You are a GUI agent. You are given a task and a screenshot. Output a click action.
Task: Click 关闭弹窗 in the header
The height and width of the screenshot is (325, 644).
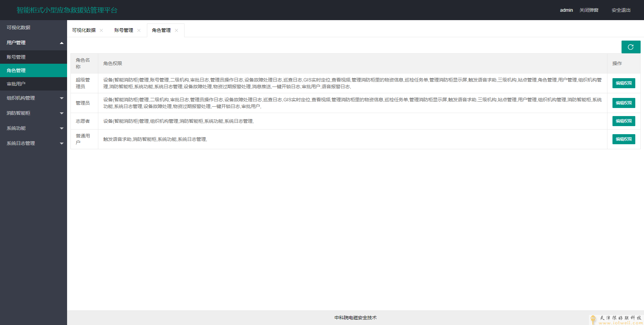coord(589,10)
